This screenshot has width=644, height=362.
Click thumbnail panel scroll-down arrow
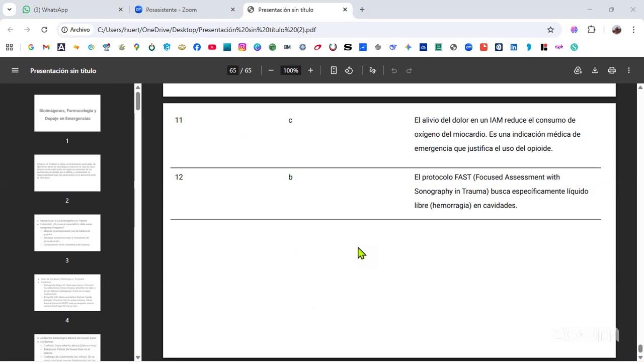pyautogui.click(x=138, y=357)
